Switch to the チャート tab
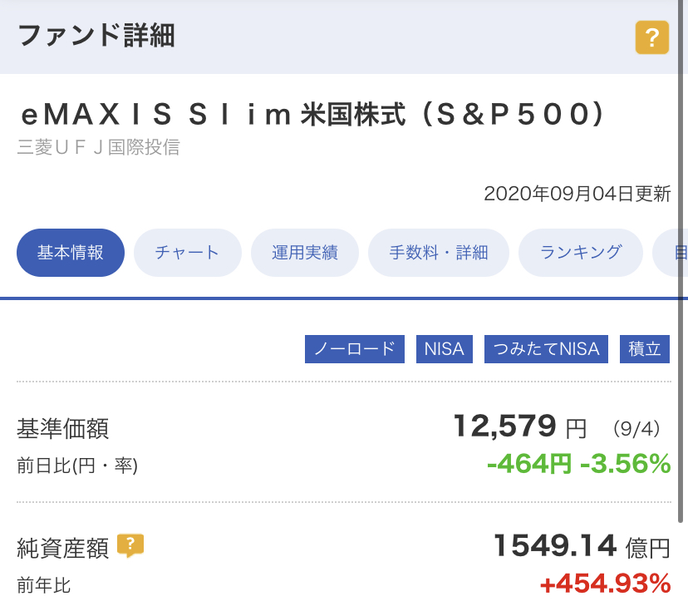 [187, 253]
